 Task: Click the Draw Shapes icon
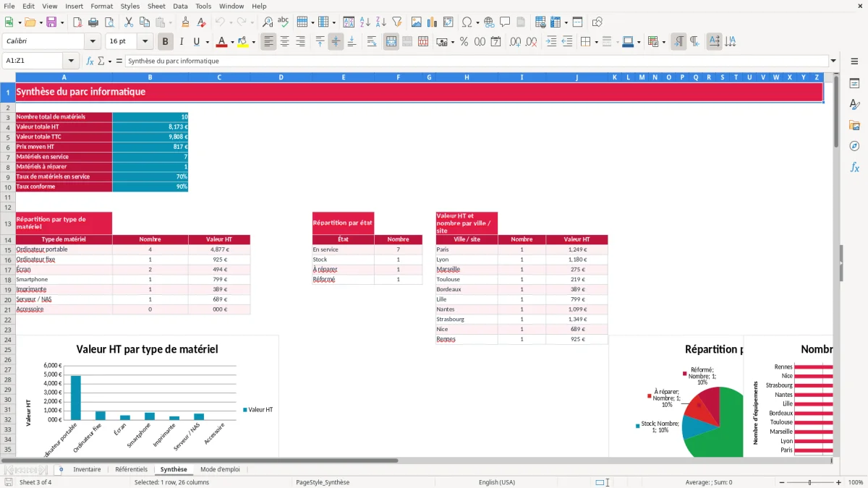[x=597, y=22]
